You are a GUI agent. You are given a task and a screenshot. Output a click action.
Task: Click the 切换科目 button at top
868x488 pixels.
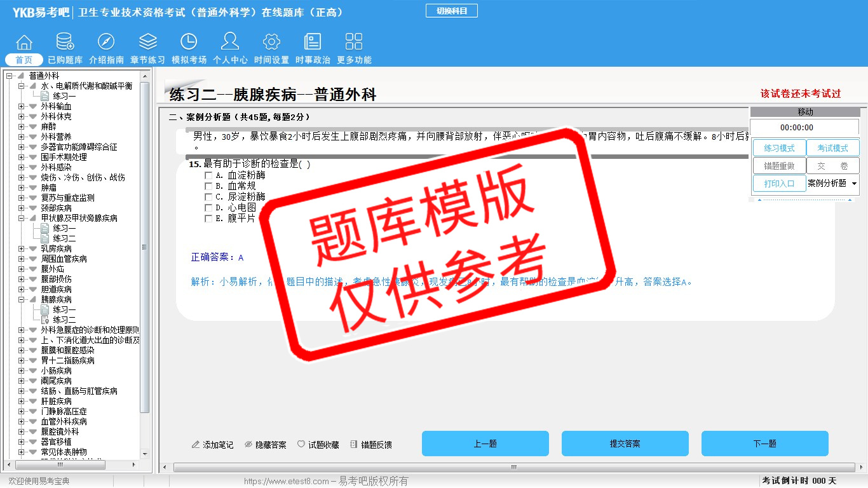[x=451, y=11]
